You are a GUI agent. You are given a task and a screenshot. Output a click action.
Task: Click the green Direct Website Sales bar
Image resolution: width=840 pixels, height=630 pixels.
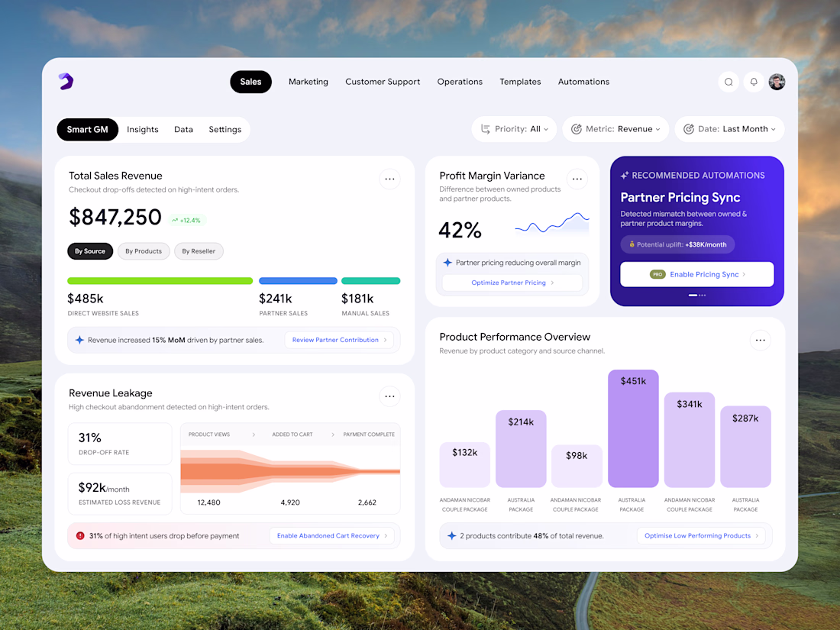coord(160,281)
